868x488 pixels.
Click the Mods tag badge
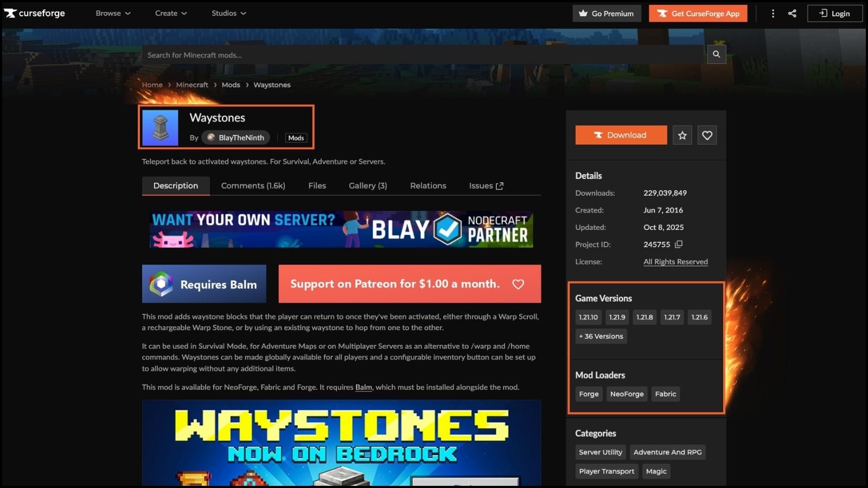(296, 138)
